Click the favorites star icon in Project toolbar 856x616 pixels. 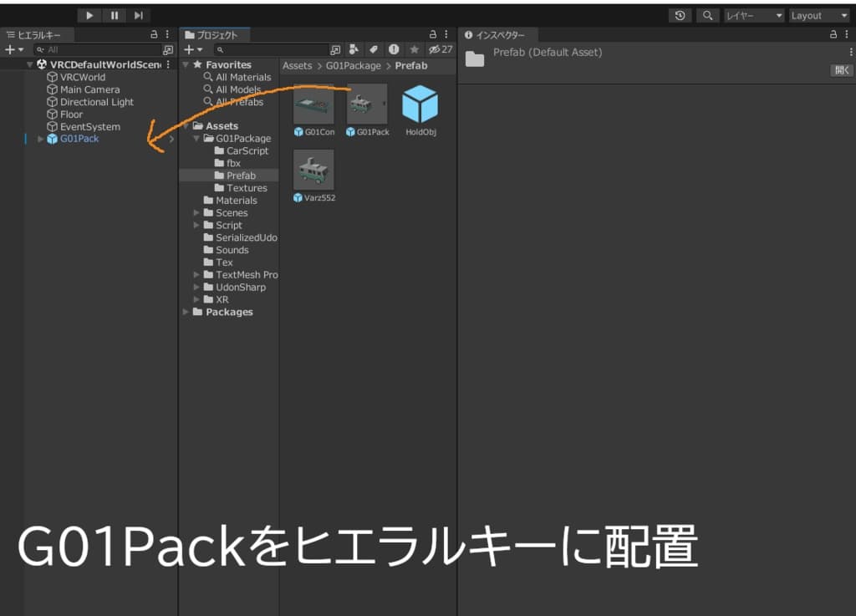tap(414, 49)
